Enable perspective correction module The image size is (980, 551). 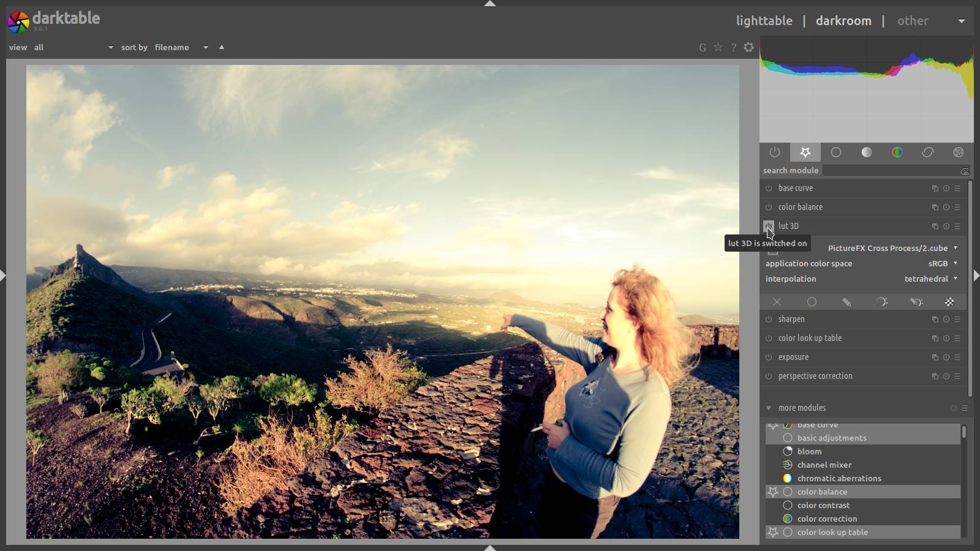click(x=769, y=377)
